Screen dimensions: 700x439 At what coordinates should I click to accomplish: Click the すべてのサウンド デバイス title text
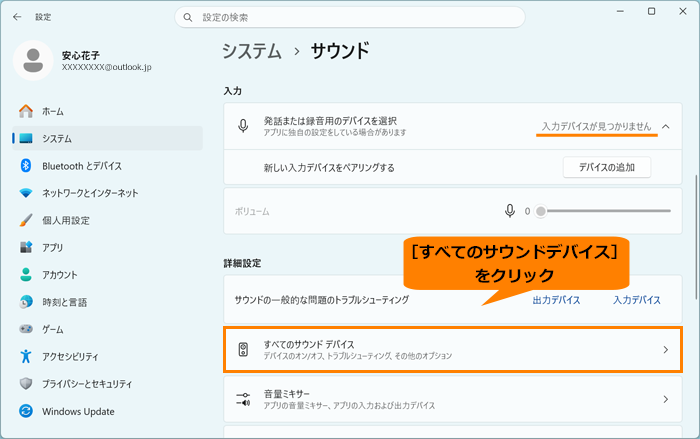point(309,344)
